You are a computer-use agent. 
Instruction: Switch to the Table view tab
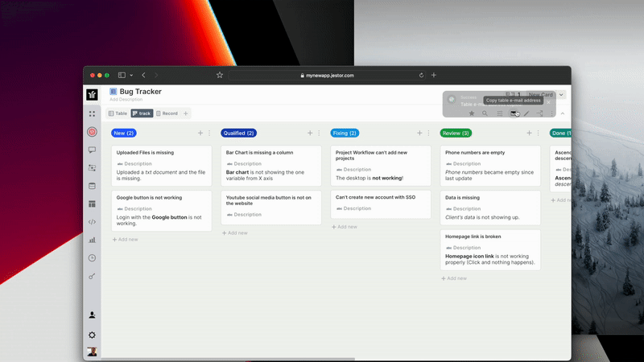[x=118, y=113]
